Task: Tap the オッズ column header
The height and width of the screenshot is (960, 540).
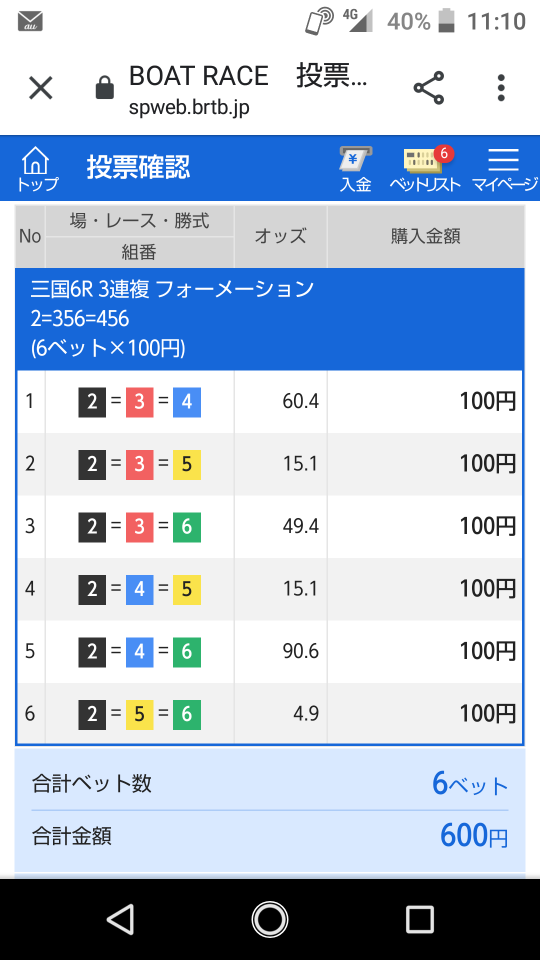Action: [280, 236]
